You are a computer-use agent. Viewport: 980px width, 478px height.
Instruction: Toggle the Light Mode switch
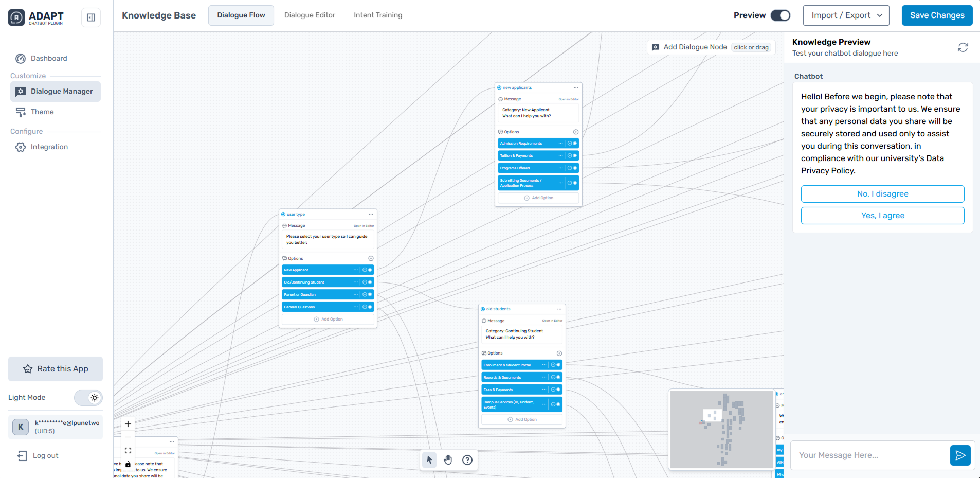(88, 398)
